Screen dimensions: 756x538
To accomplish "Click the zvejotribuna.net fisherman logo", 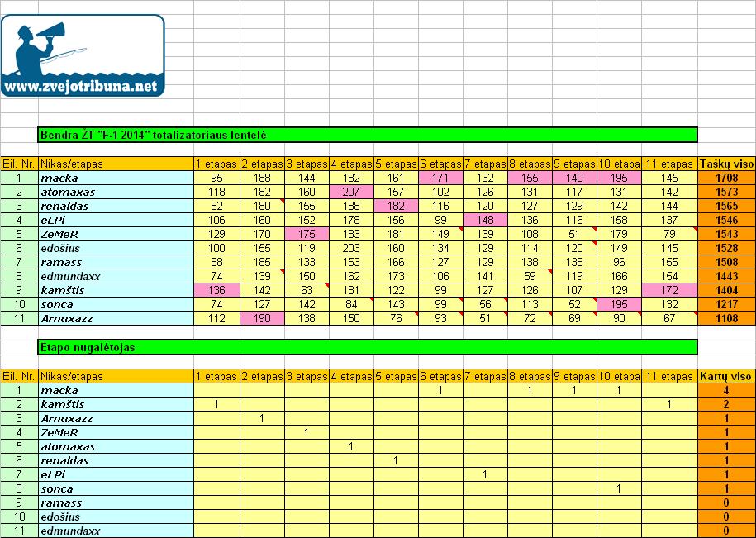I will pyautogui.click(x=83, y=56).
